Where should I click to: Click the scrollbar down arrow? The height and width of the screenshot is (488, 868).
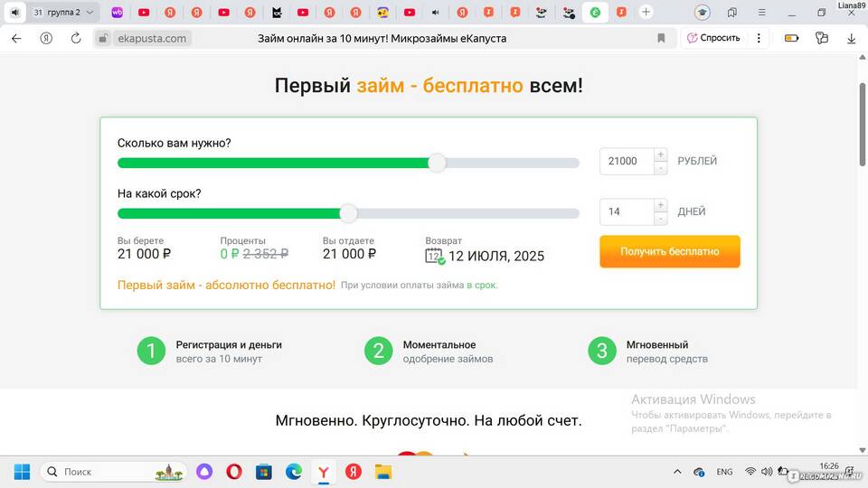(863, 450)
